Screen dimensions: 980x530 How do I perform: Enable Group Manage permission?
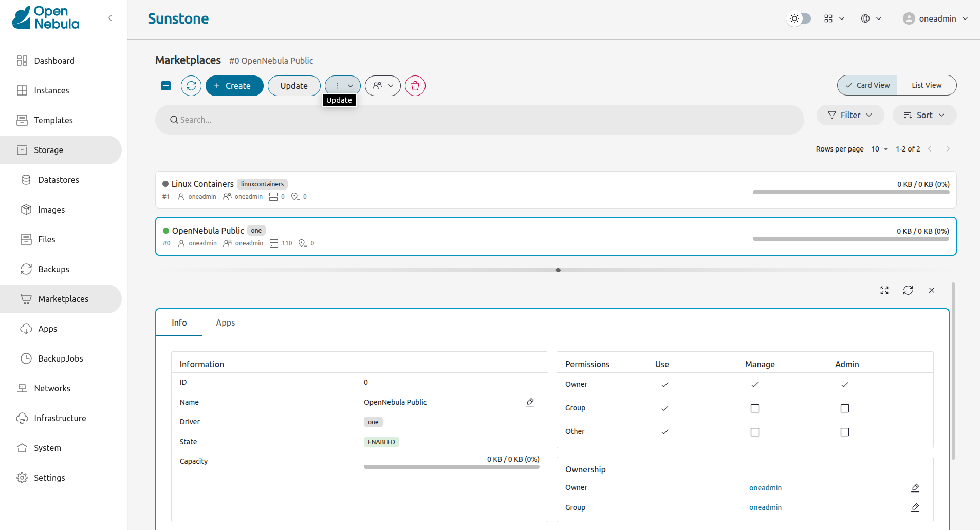755,408
